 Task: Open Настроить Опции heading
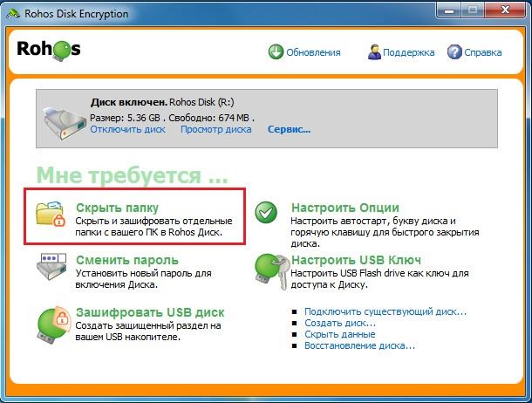coord(344,208)
